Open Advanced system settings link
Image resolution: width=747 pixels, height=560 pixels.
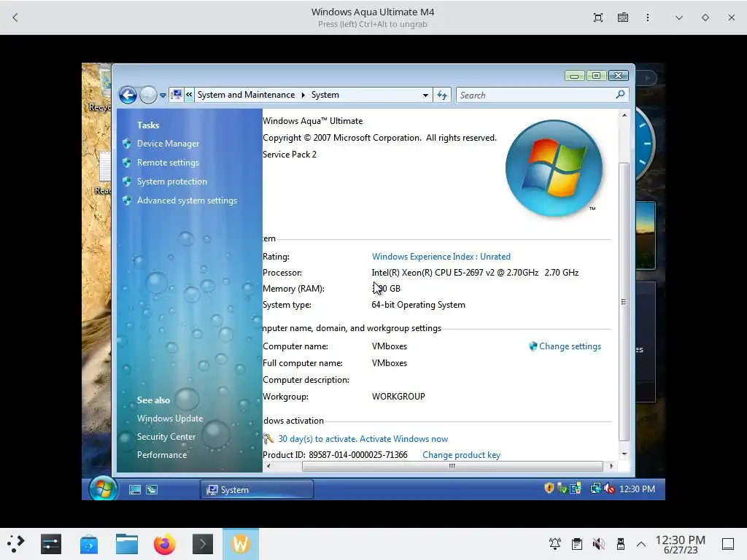[x=187, y=201]
